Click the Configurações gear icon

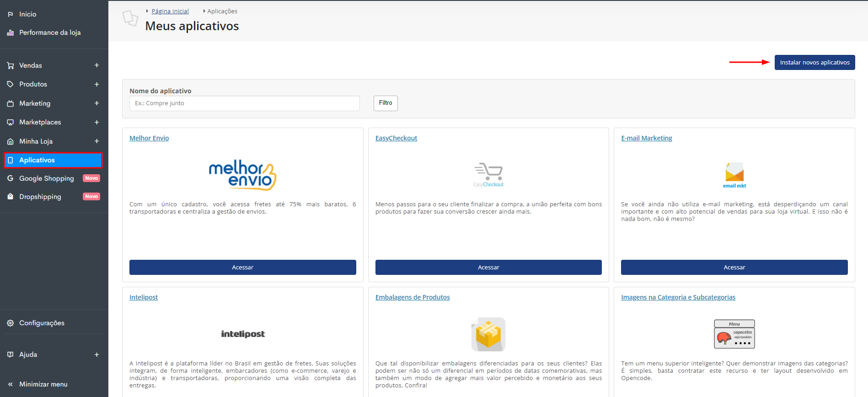pos(11,323)
